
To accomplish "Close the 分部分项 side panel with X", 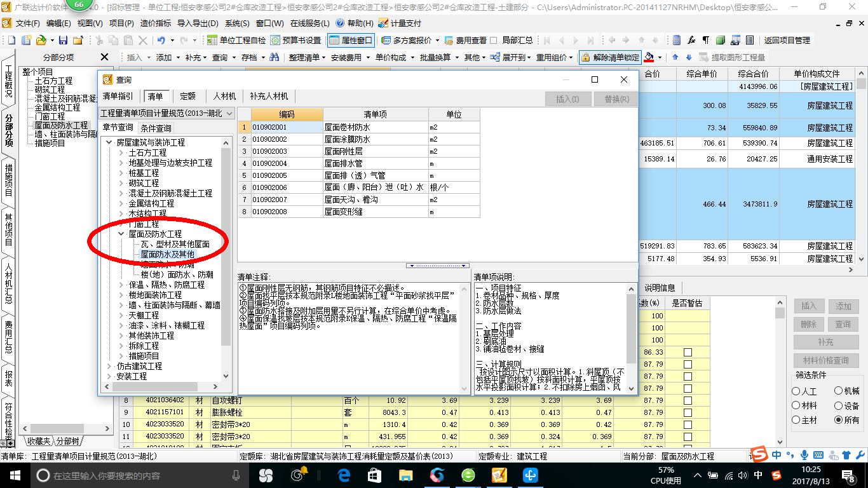I will point(105,57).
